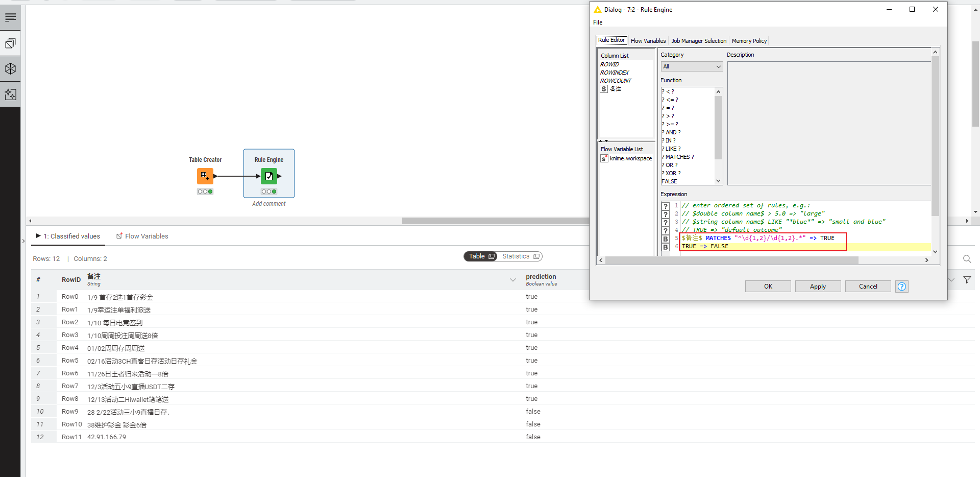Click the Function list vertical scrollbar

pyautogui.click(x=718, y=128)
